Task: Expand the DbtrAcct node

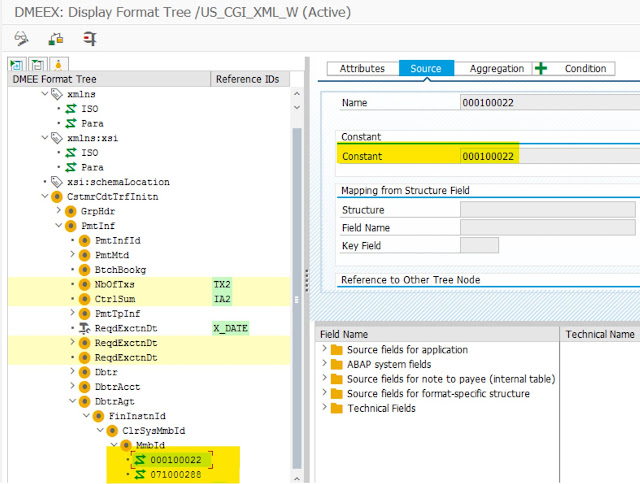Action: tap(72, 386)
